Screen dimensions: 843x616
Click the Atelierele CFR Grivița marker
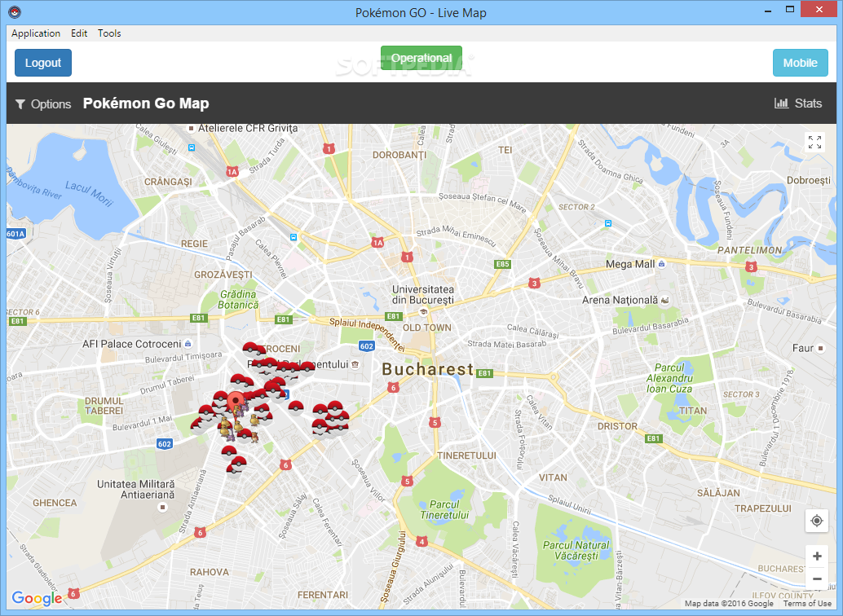pos(191,129)
